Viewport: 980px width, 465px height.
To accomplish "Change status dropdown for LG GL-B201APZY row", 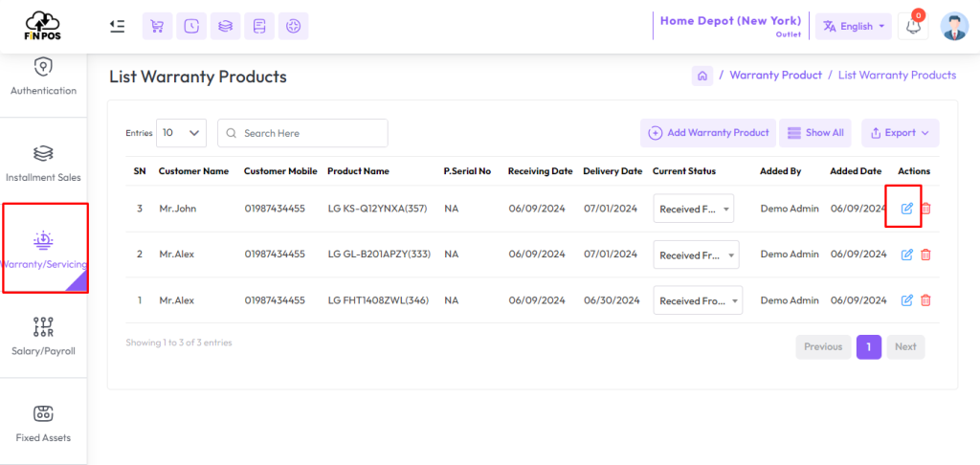I will (697, 255).
